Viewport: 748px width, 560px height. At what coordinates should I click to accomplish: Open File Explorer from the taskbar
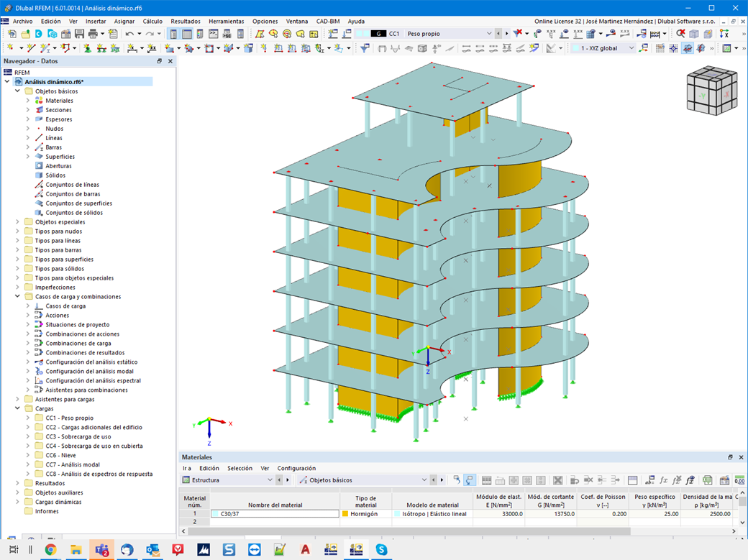pyautogui.click(x=76, y=549)
